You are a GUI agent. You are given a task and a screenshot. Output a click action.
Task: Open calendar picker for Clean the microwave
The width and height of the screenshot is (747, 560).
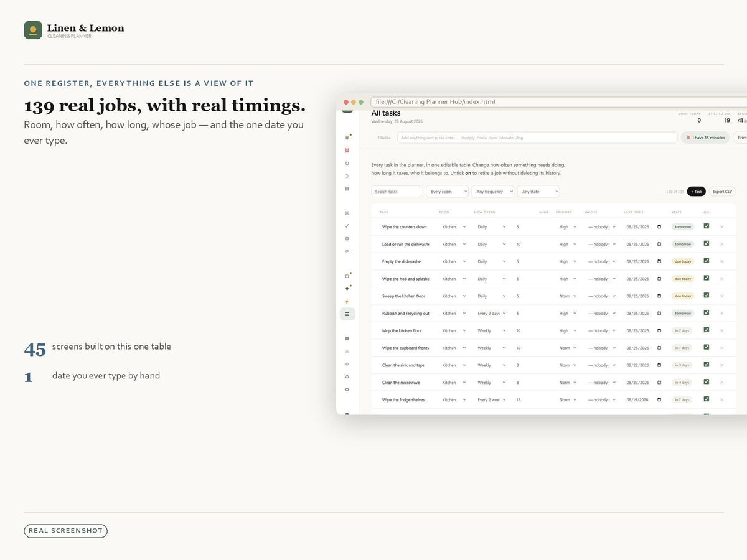(659, 383)
